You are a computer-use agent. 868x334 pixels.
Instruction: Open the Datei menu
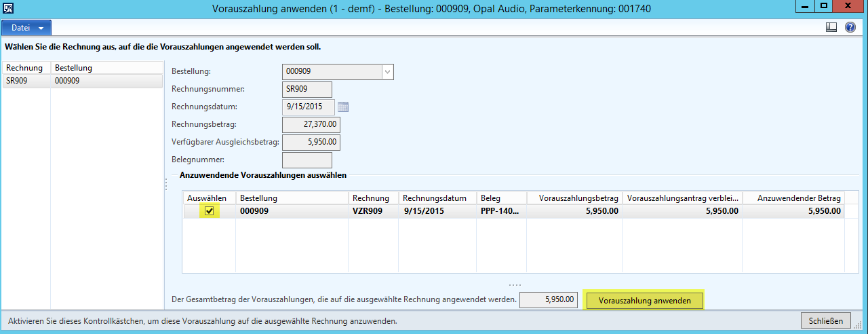tap(27, 28)
